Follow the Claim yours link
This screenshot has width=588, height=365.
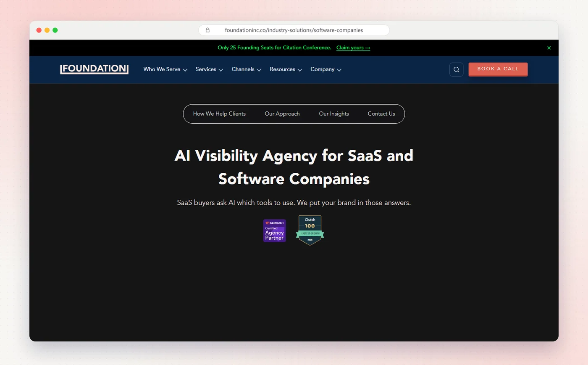point(353,48)
